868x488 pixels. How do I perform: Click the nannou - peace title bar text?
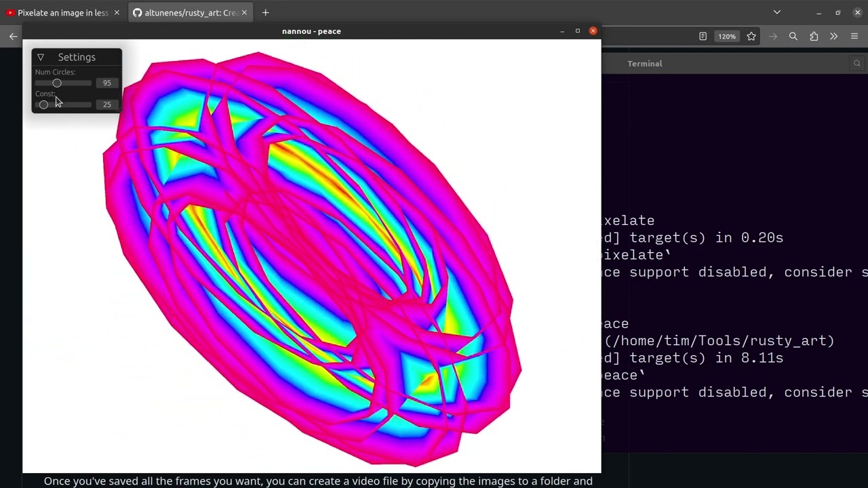[x=311, y=31]
